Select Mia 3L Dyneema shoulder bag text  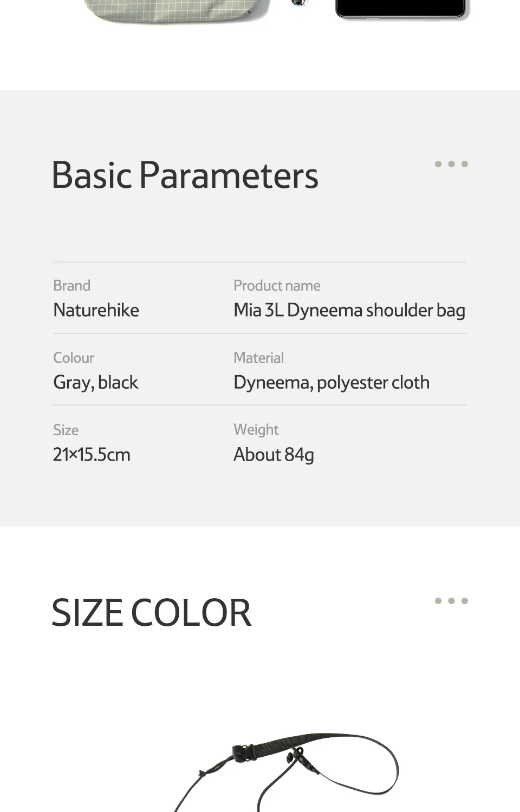tap(349, 310)
